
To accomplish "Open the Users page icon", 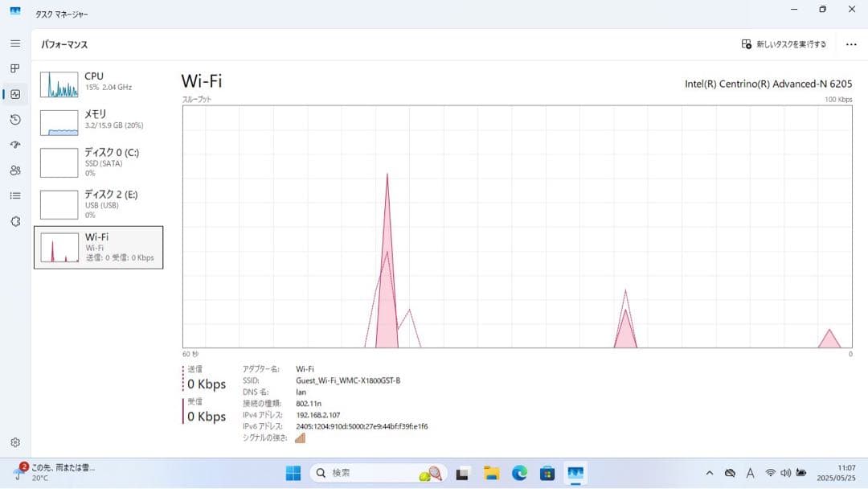I will [x=15, y=171].
